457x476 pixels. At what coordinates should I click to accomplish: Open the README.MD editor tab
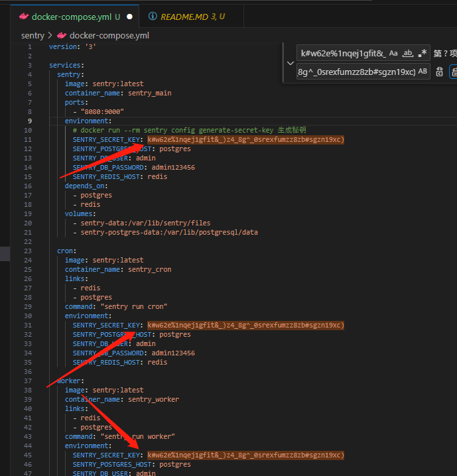[191, 17]
